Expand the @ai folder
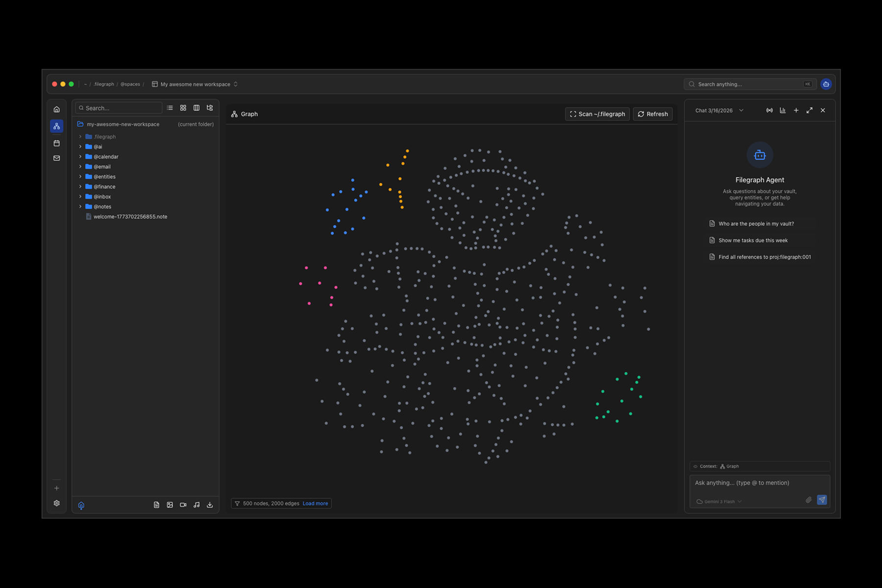Viewport: 882px width, 588px height. coord(80,147)
